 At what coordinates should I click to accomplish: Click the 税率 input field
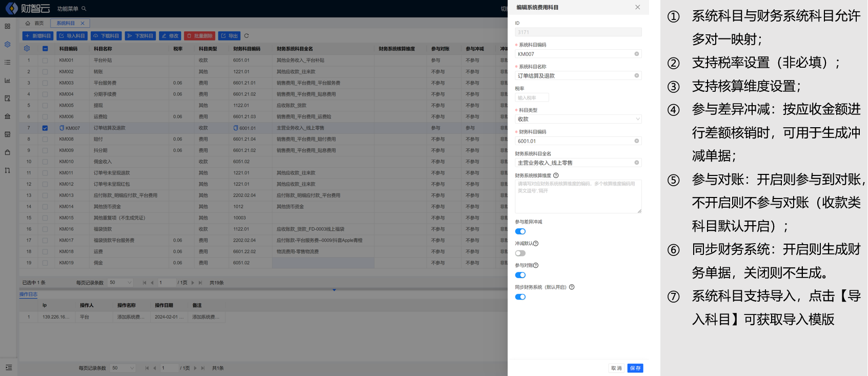pos(532,97)
